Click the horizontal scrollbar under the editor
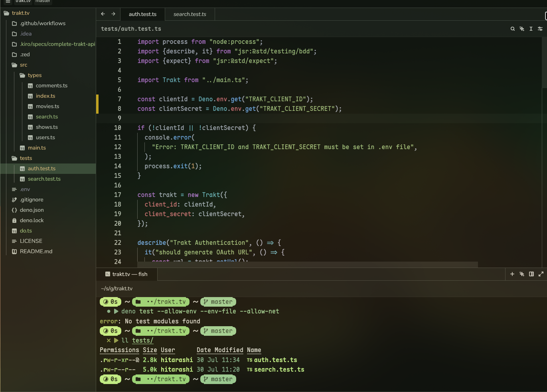 (x=307, y=265)
